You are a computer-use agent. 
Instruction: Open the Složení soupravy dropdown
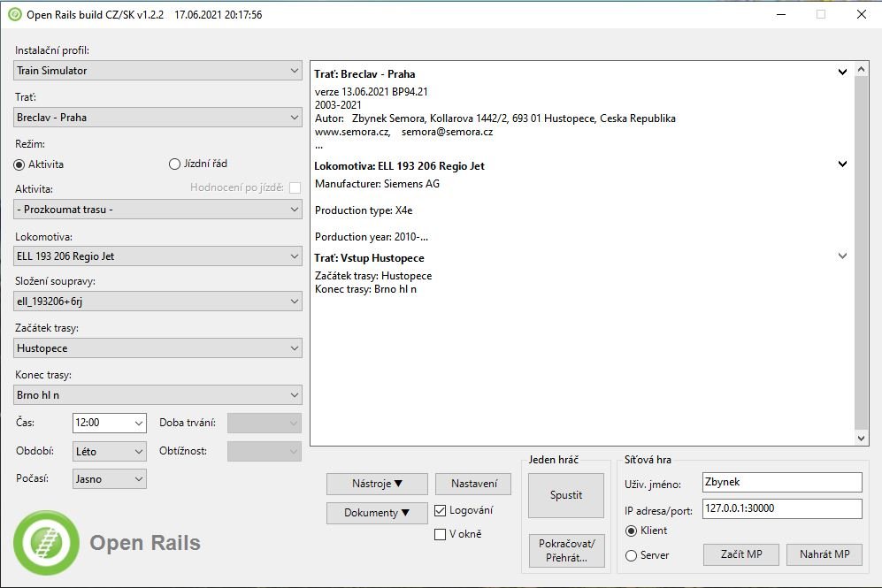(157, 302)
